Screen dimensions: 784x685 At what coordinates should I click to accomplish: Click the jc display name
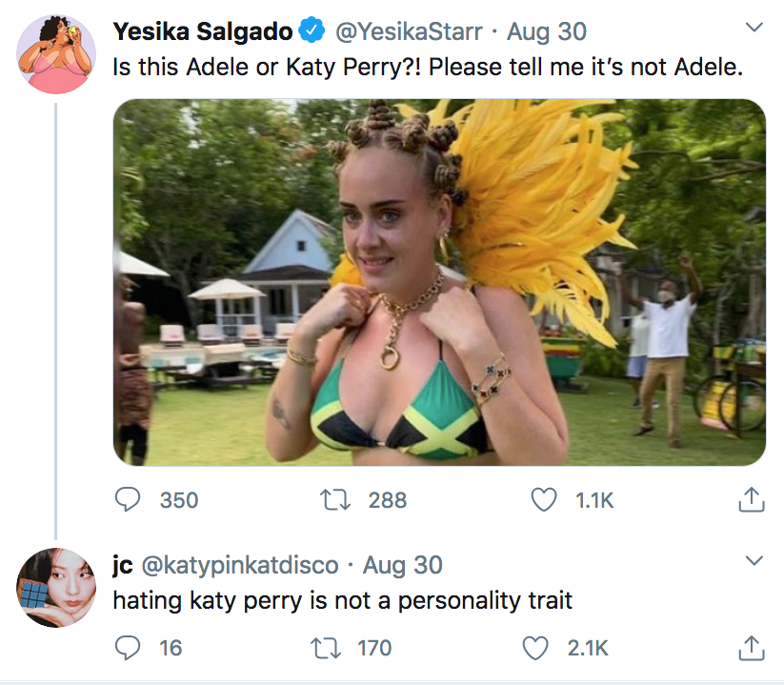[122, 565]
